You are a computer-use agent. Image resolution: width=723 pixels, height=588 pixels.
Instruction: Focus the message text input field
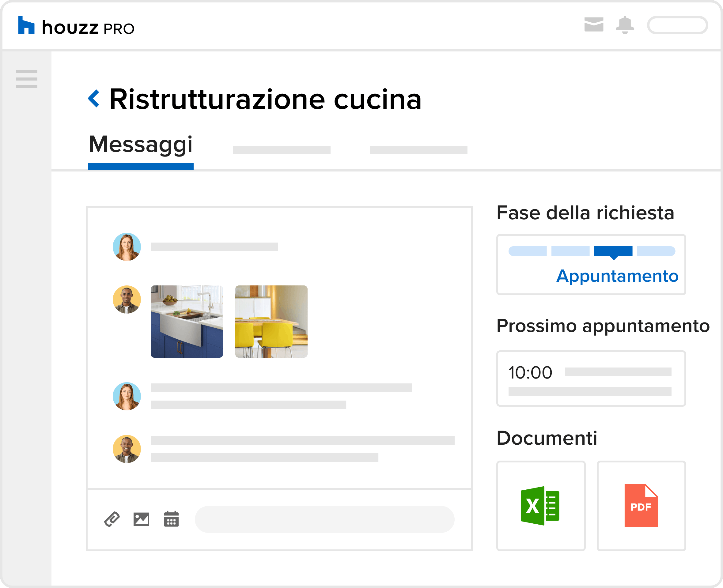[x=324, y=519]
